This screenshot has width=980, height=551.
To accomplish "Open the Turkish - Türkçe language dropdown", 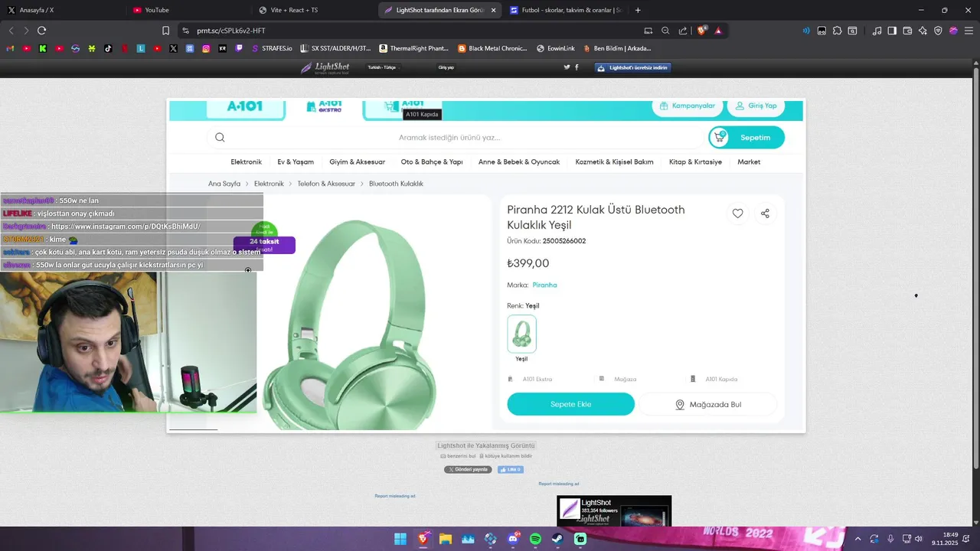I will (382, 67).
